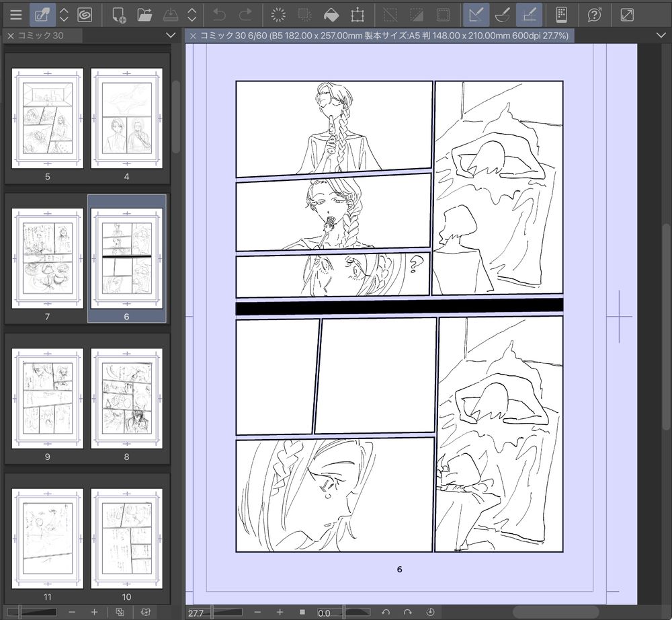Close the コミック30 page manager tab
Screen dimensions: 672x620
coord(11,36)
